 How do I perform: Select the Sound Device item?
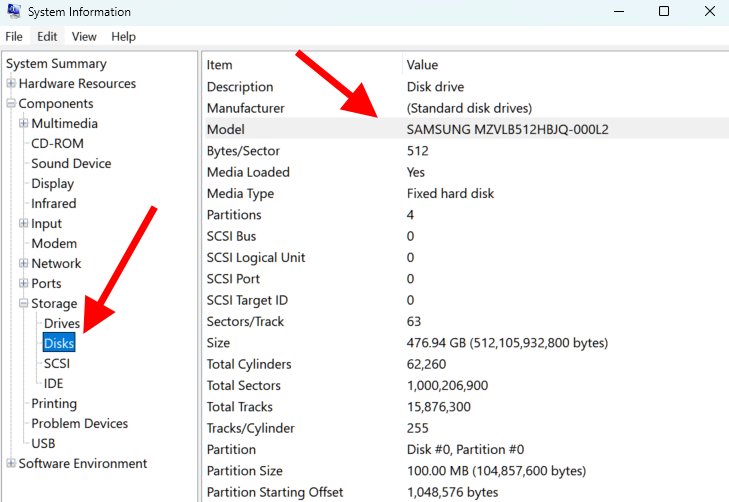pos(71,164)
